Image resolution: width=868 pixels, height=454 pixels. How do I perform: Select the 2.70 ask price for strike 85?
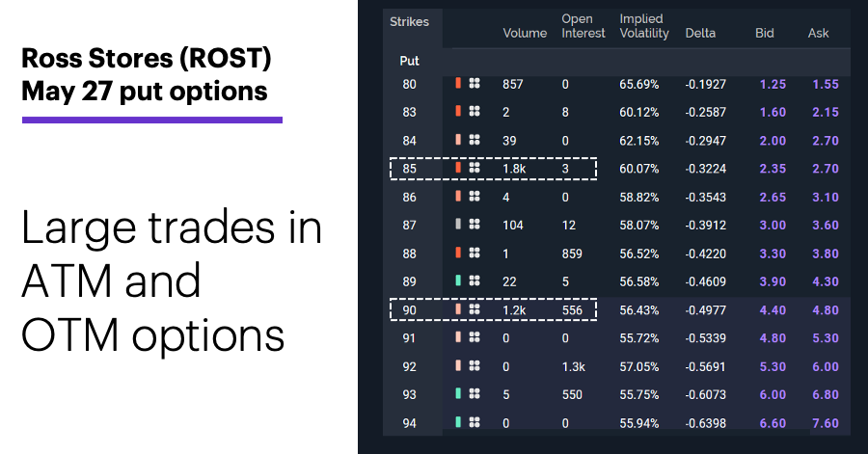[826, 169]
